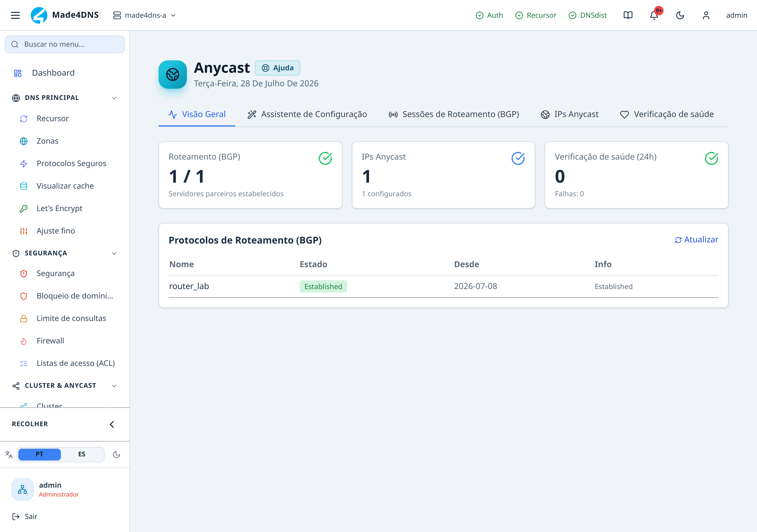Open the hamburger menu icon
Image resolution: width=757 pixels, height=532 pixels.
[x=15, y=15]
